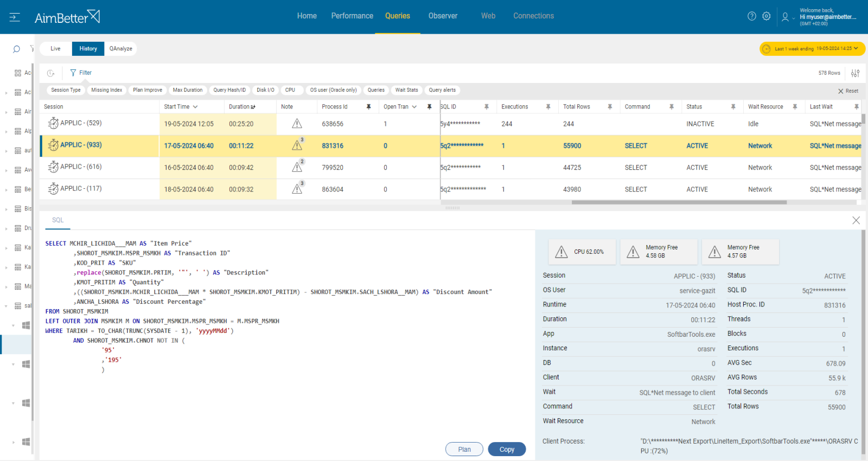Click the AimBetter logo
Image resolution: width=868 pixels, height=461 pixels.
(67, 17)
